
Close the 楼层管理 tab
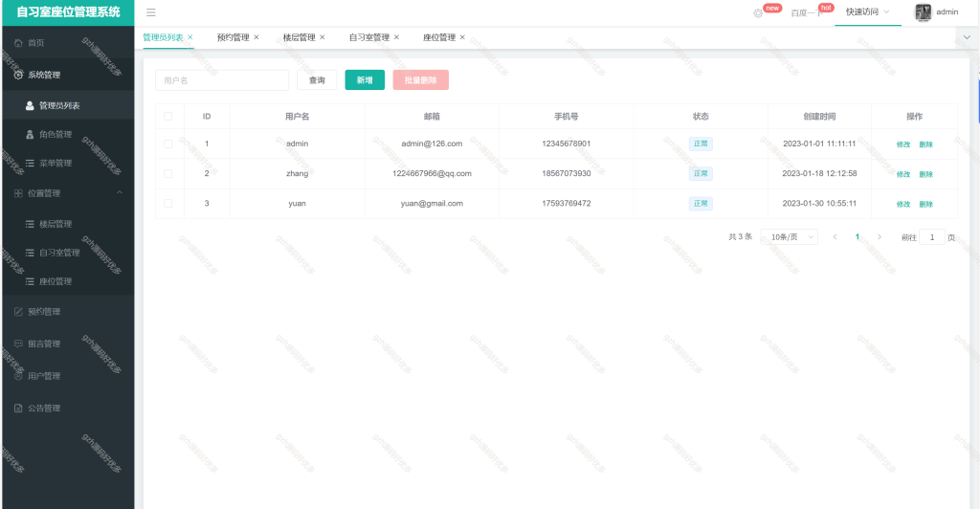coord(323,37)
